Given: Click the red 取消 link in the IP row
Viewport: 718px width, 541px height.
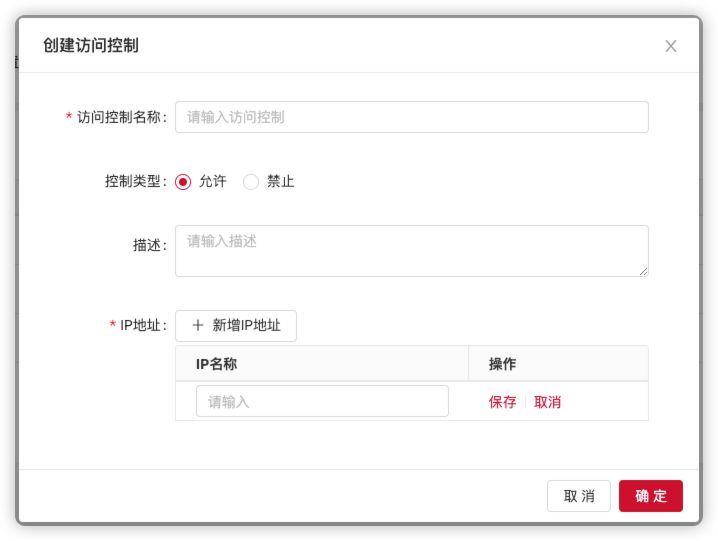Looking at the screenshot, I should 547,402.
